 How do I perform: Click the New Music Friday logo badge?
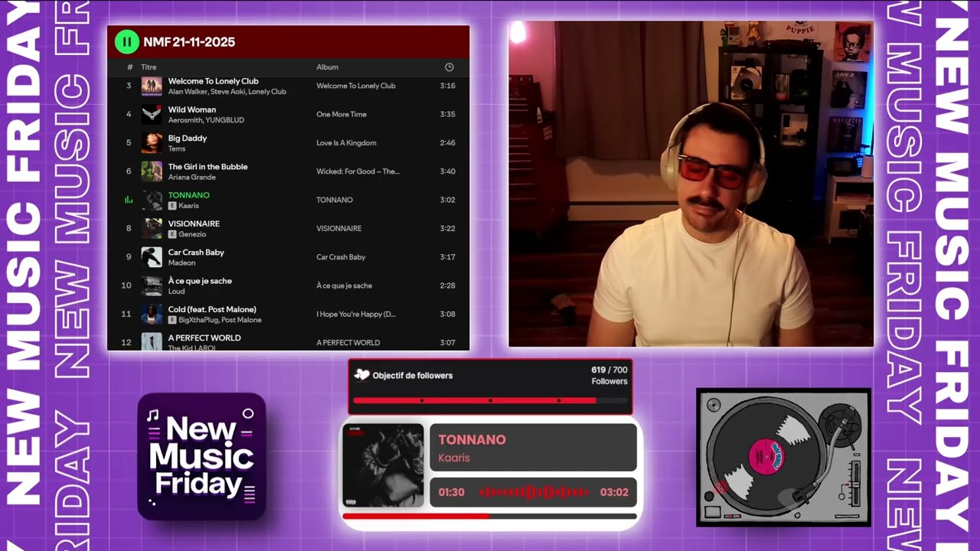[x=201, y=457]
